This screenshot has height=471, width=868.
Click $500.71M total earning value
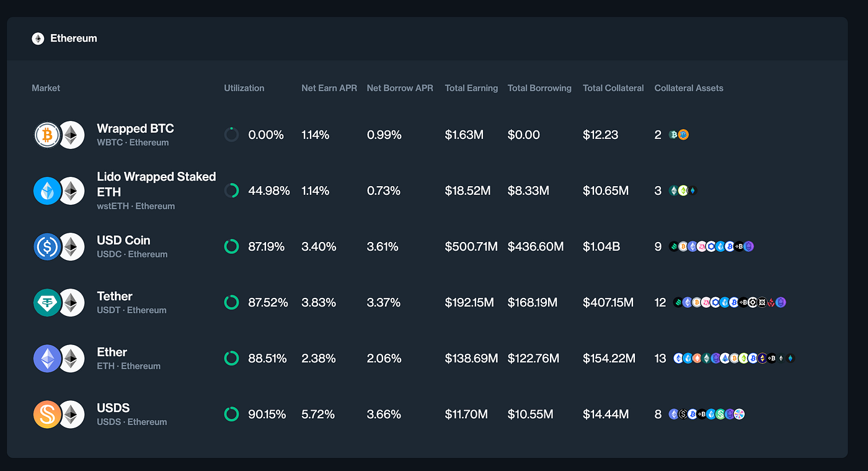[471, 246]
